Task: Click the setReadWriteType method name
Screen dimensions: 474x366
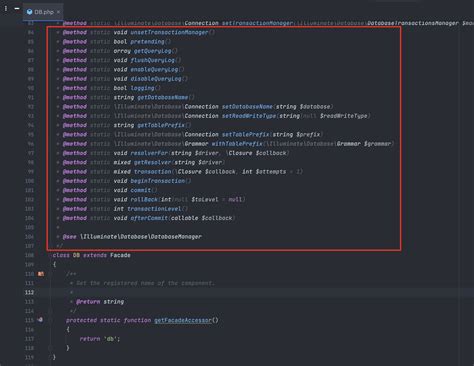Action: pyautogui.click(x=249, y=116)
